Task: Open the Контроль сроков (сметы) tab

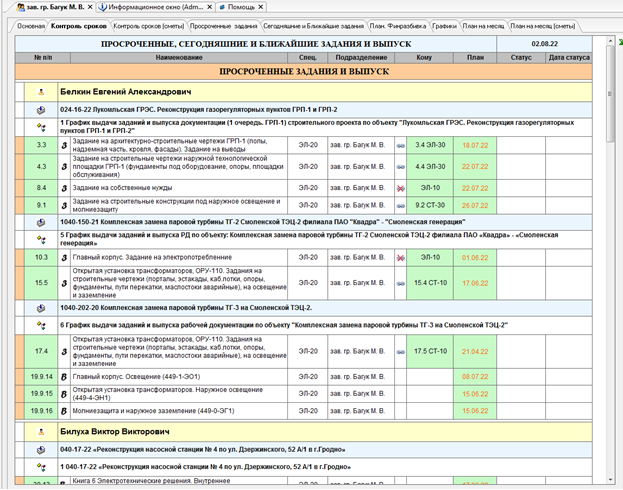Action: pyautogui.click(x=149, y=26)
